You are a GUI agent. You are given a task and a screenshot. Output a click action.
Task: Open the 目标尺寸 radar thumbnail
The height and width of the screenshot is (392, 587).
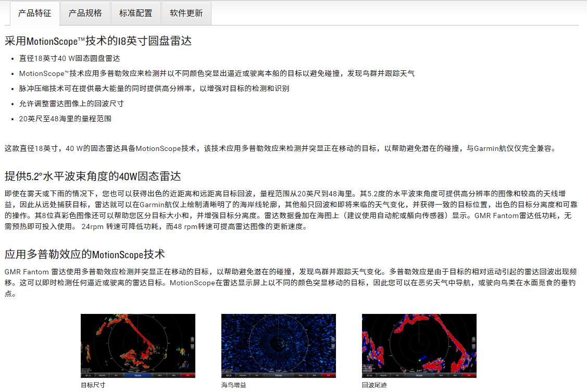138,344
